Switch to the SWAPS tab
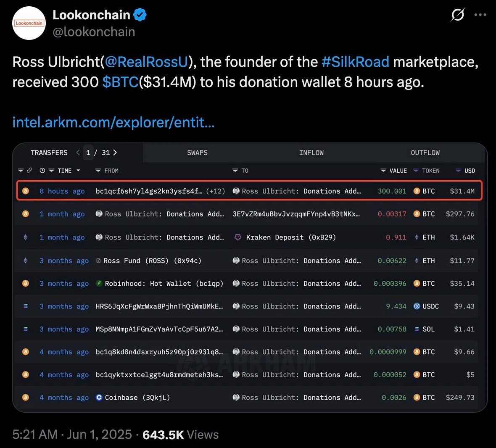Image resolution: width=496 pixels, height=448 pixels. (x=197, y=153)
